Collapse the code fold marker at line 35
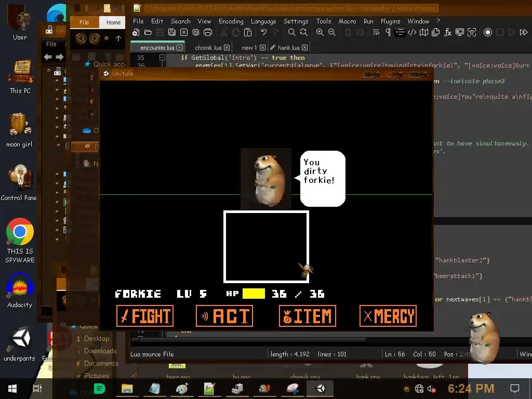Viewport: 532px width, 399px height. point(162,57)
